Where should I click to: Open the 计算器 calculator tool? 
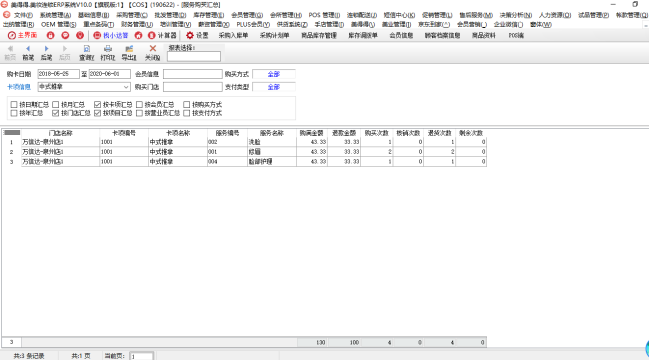click(x=162, y=36)
